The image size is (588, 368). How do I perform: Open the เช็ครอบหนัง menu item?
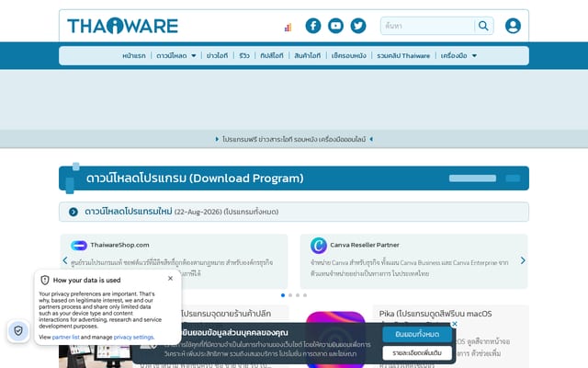coord(349,55)
